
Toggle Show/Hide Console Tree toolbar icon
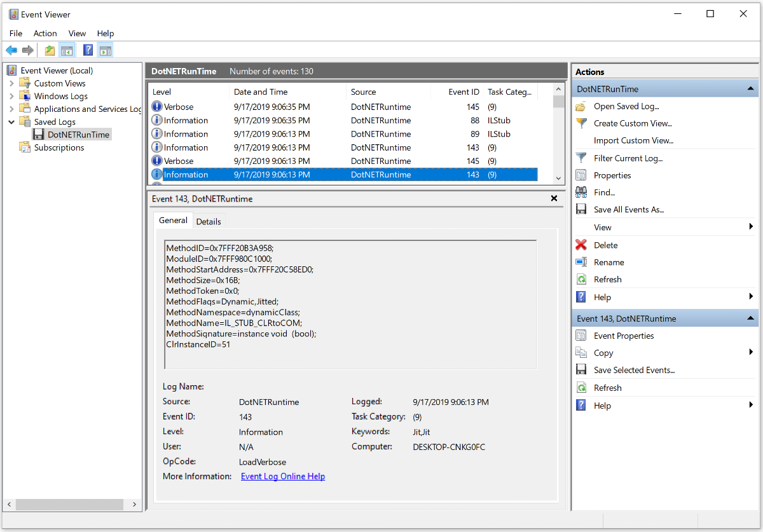(x=66, y=50)
